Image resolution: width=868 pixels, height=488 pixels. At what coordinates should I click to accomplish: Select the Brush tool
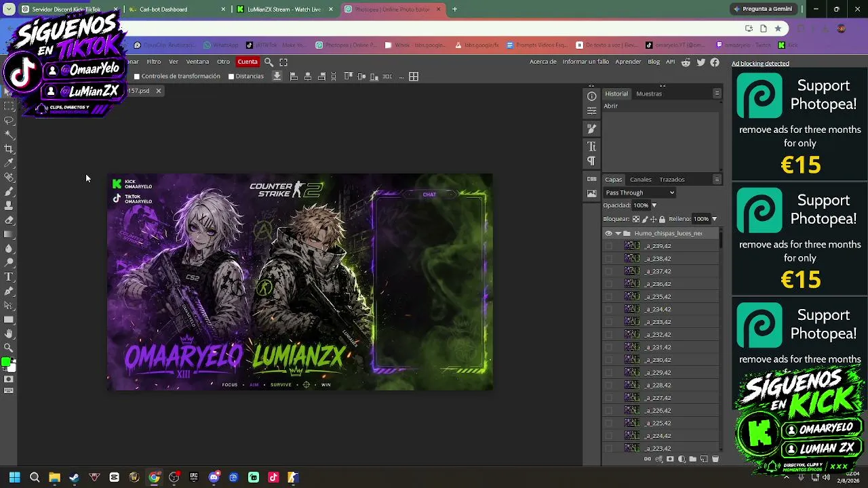click(x=9, y=192)
